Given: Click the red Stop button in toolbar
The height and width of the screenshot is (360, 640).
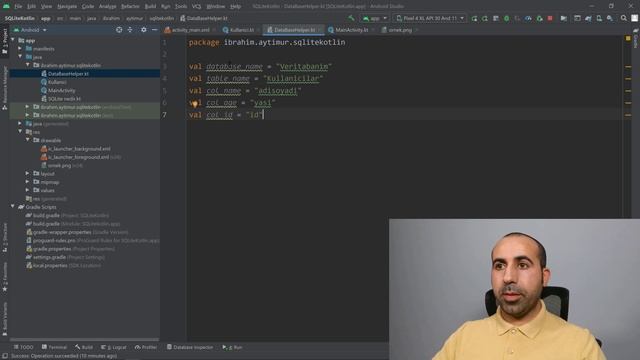Looking at the screenshot, I should coord(550,18).
